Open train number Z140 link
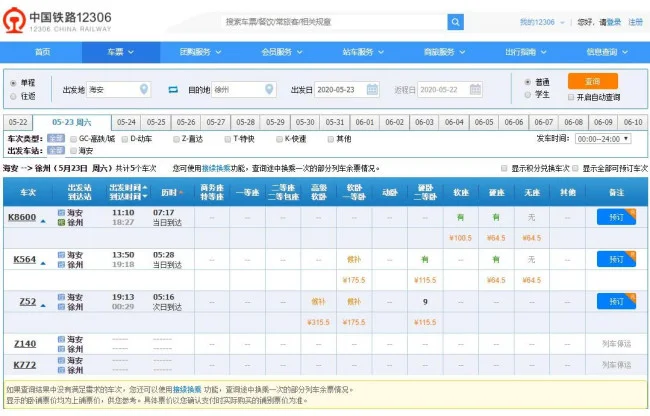Image resolution: width=650 pixels, height=416 pixels. [x=25, y=344]
